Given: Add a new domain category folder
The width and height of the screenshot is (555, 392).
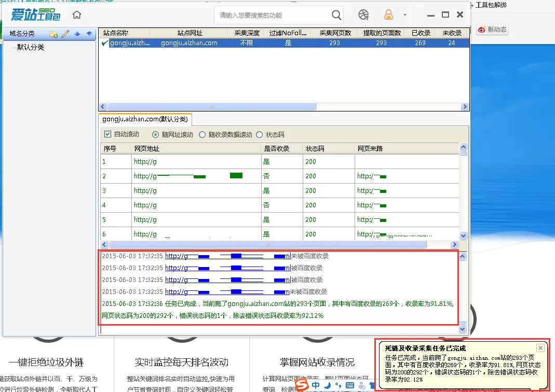Looking at the screenshot, I should (x=54, y=34).
